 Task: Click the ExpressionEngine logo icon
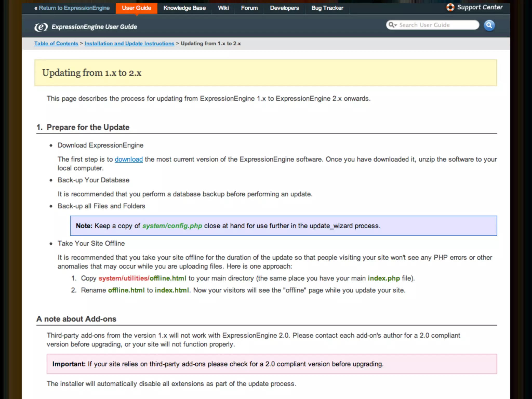point(41,27)
